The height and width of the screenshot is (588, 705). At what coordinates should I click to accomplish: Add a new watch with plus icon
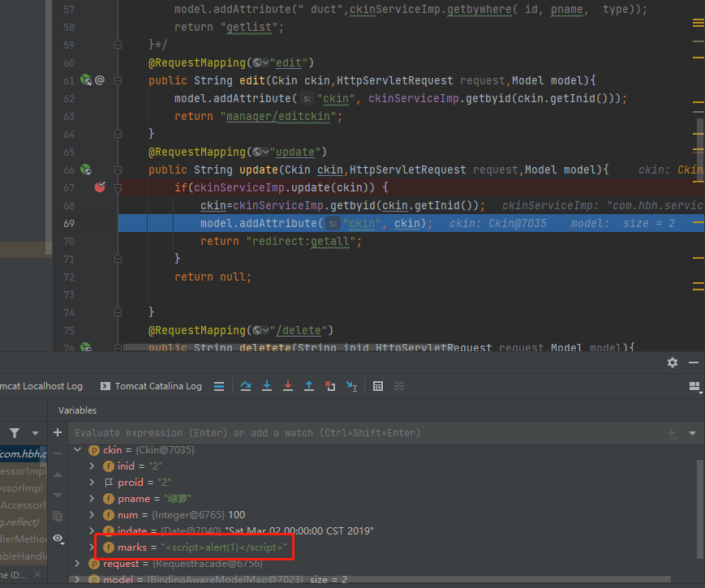click(x=58, y=432)
